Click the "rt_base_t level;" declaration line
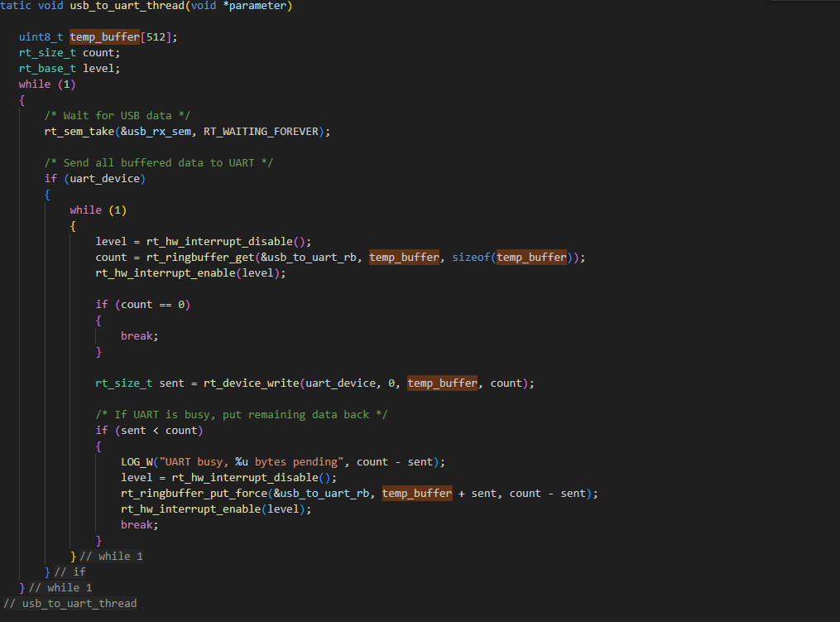Viewport: 840px width, 622px height. pyautogui.click(x=70, y=69)
